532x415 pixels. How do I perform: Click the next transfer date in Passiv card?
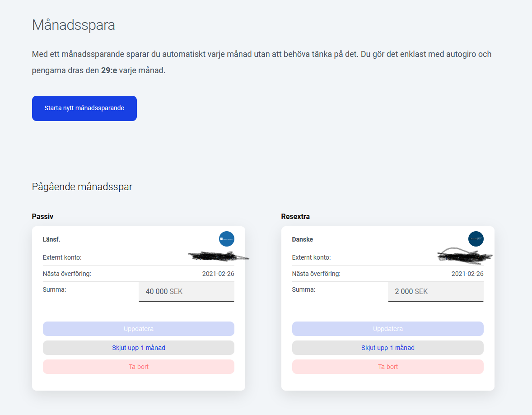pyautogui.click(x=218, y=274)
